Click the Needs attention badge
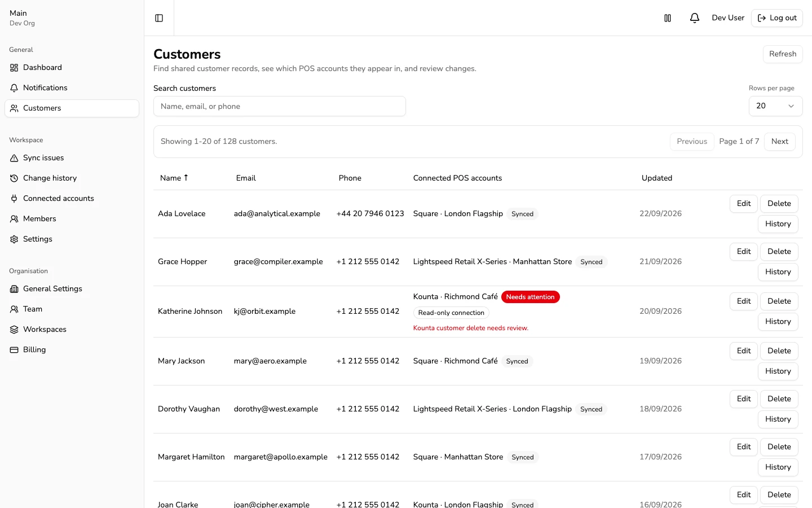812x508 pixels. 530,297
